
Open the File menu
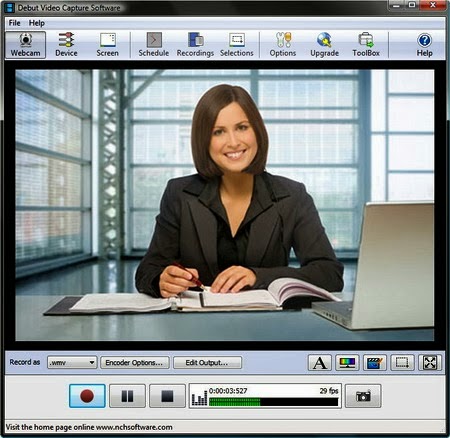pyautogui.click(x=14, y=23)
